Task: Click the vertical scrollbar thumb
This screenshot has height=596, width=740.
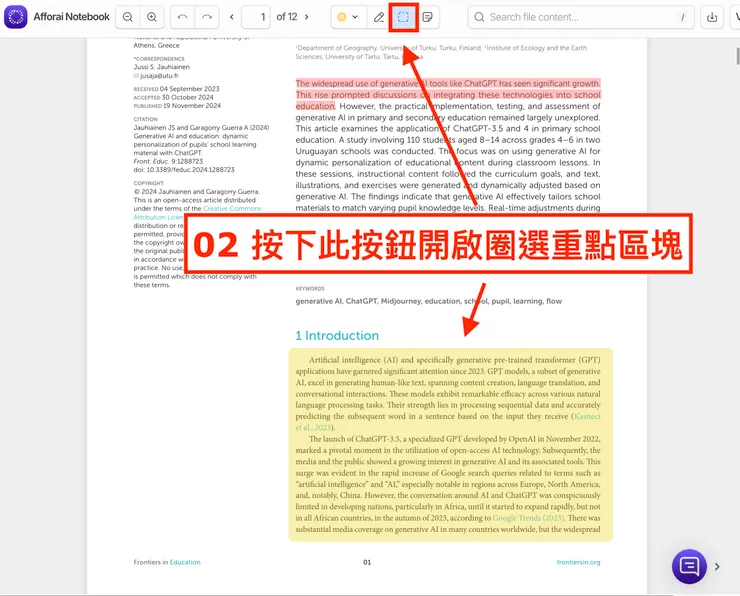Action: (738, 56)
